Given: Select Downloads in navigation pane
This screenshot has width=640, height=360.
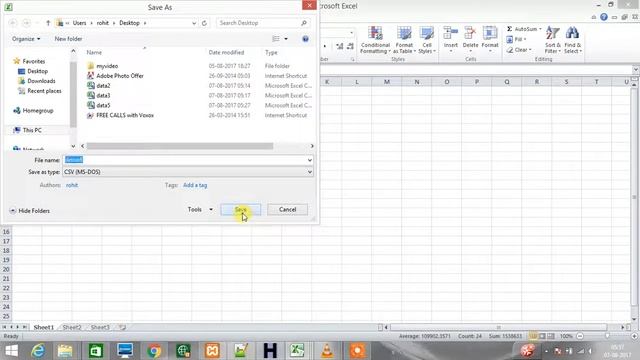Looking at the screenshot, I should pyautogui.click(x=41, y=81).
